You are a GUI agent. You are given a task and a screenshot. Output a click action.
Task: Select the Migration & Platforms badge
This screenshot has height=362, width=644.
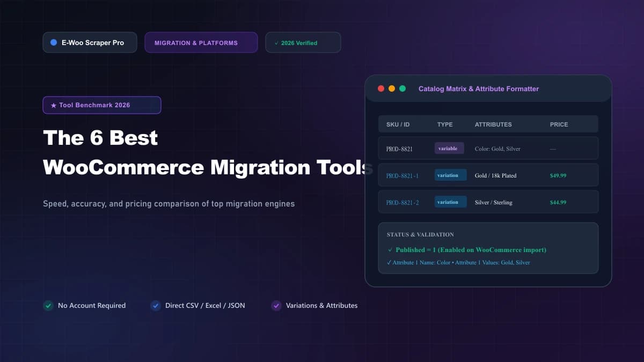click(x=201, y=42)
